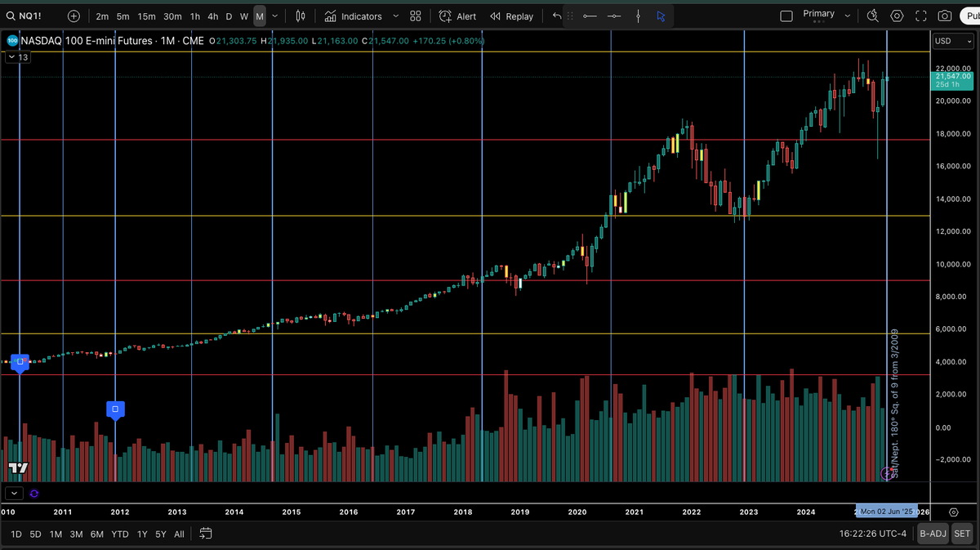
Task: Open quick search lightning icon
Action: (873, 16)
